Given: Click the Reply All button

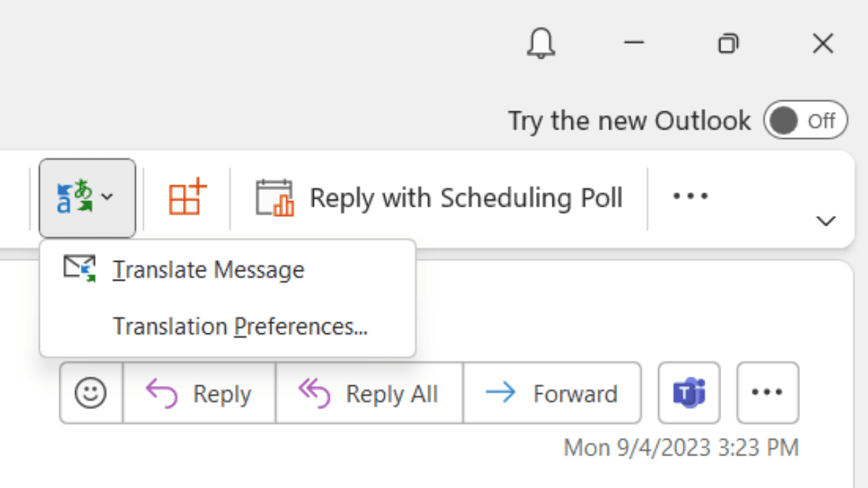Looking at the screenshot, I should click(369, 393).
